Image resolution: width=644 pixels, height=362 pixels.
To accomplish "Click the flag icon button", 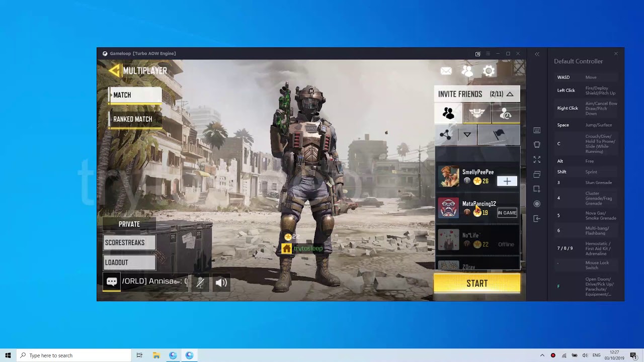I will pos(499,134).
